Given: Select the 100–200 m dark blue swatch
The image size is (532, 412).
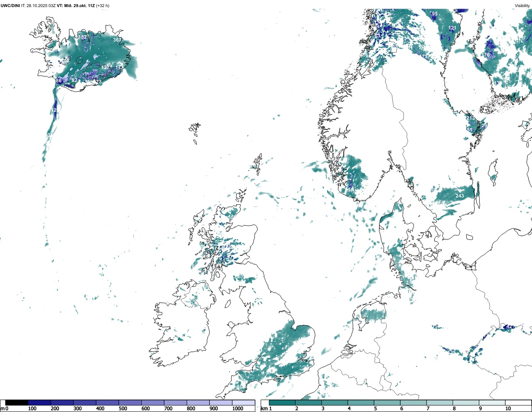Looking at the screenshot, I should point(39,403).
